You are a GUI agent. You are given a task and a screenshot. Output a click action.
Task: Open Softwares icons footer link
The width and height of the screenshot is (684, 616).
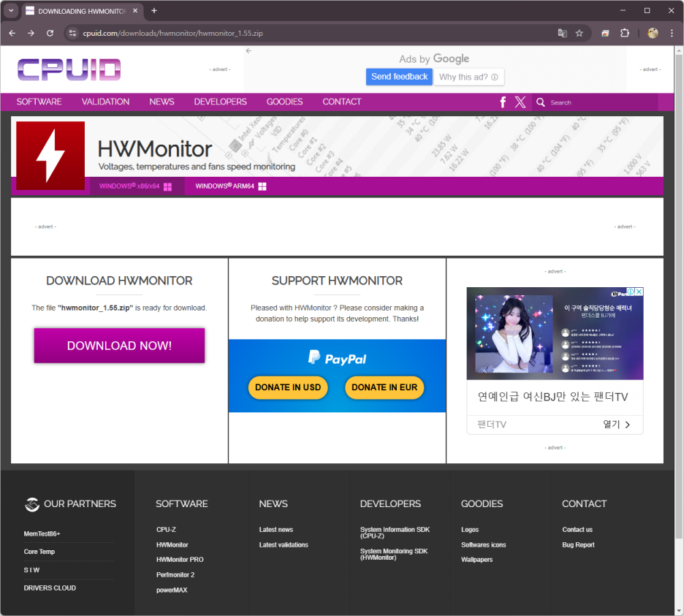pyautogui.click(x=483, y=544)
